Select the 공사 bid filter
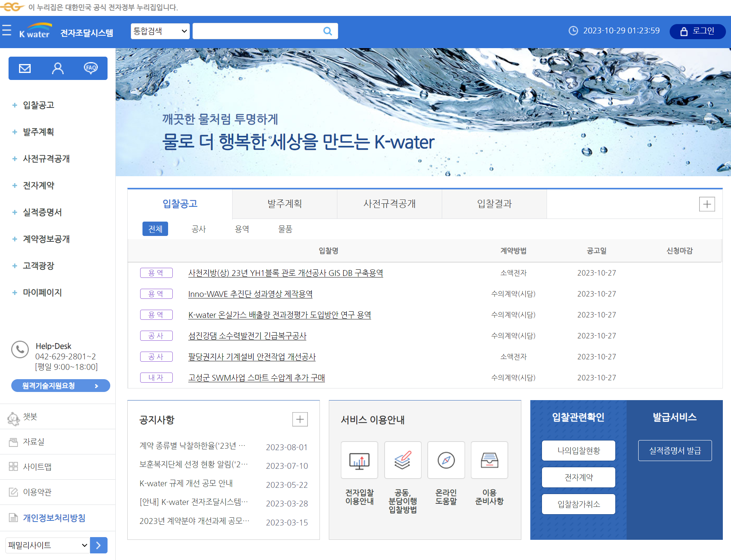 pos(199,229)
